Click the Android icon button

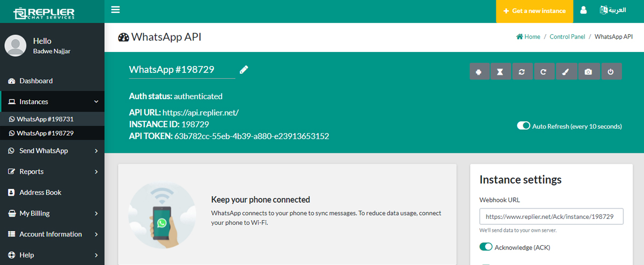coord(479,71)
